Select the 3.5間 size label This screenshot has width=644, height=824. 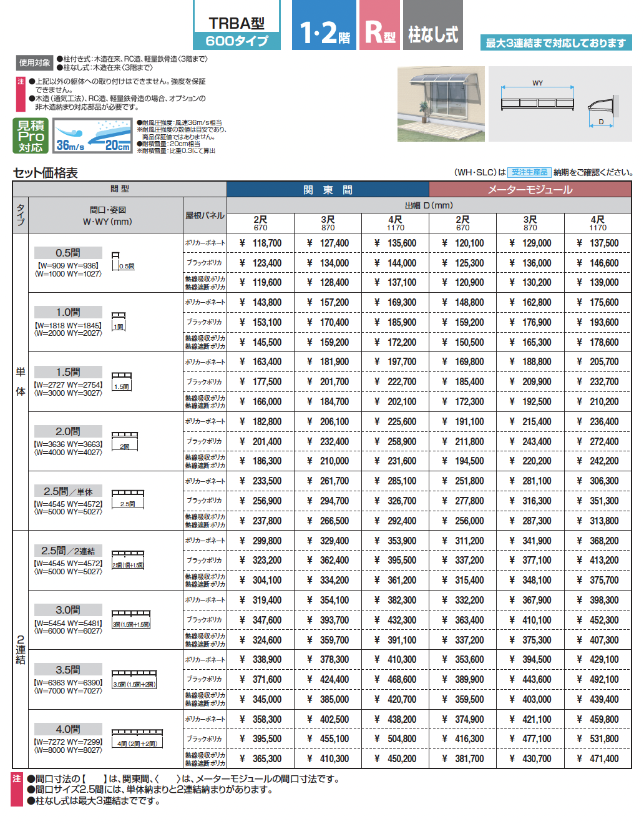click(x=68, y=670)
